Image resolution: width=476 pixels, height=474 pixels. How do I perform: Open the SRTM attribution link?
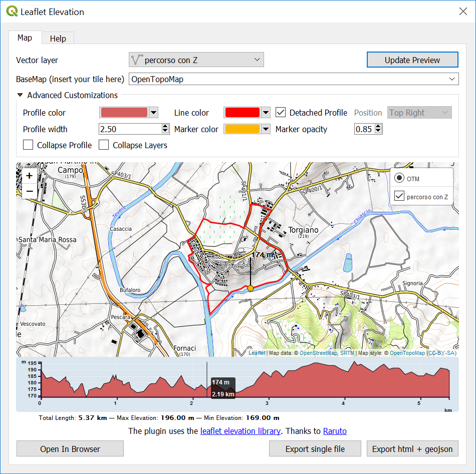[x=347, y=353]
